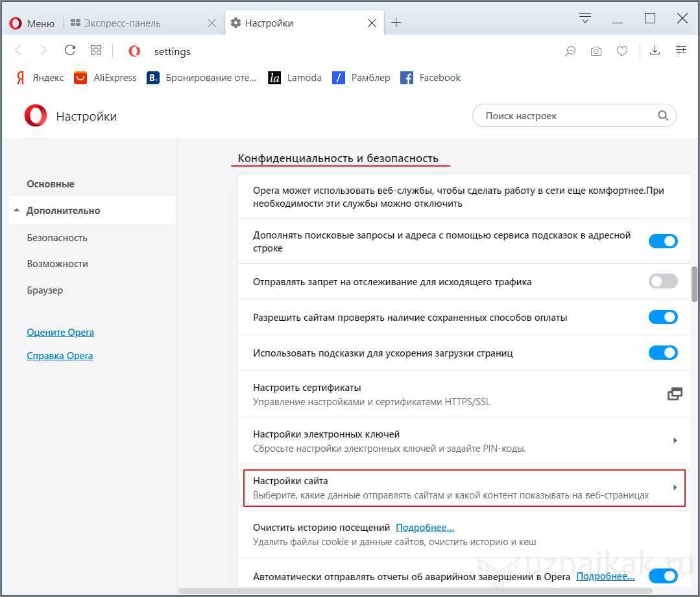Open the certificates external window icon
This screenshot has width=700, height=597.
click(x=675, y=394)
